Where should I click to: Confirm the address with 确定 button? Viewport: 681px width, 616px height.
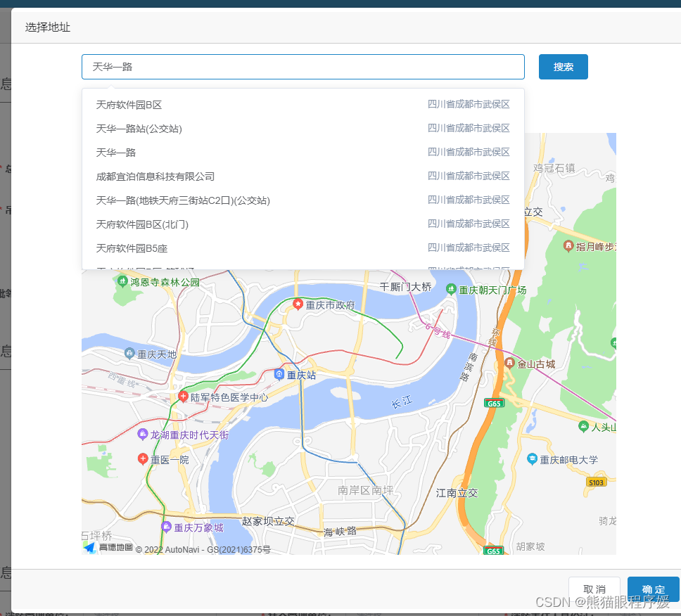[653, 589]
